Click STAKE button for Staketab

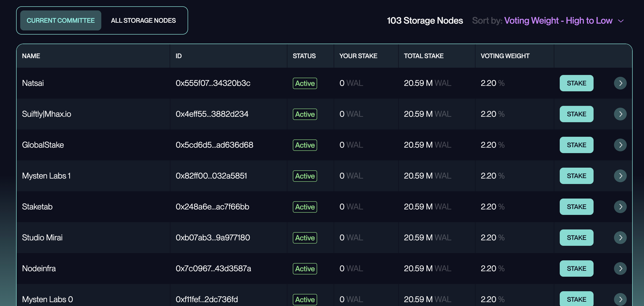pos(576,207)
